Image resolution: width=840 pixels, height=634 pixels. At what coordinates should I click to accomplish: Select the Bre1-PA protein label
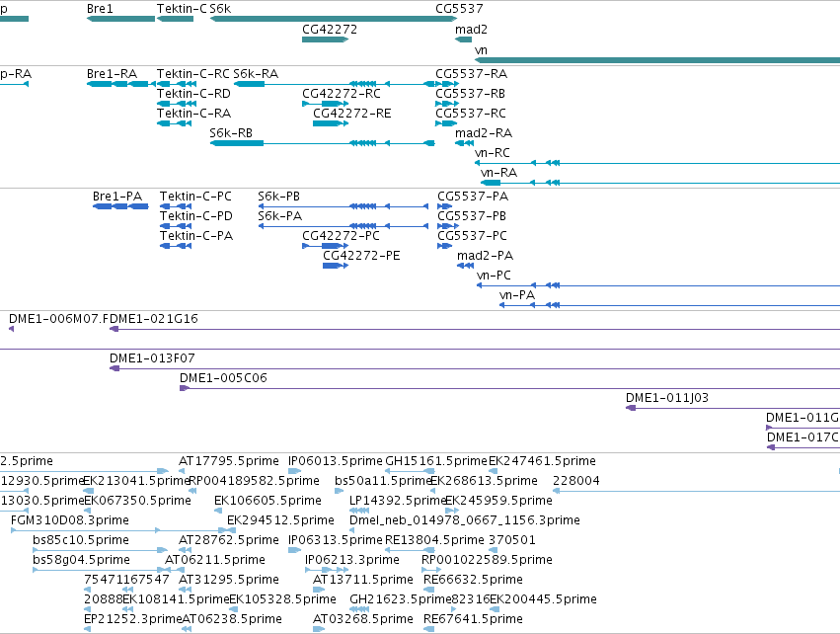(x=117, y=197)
